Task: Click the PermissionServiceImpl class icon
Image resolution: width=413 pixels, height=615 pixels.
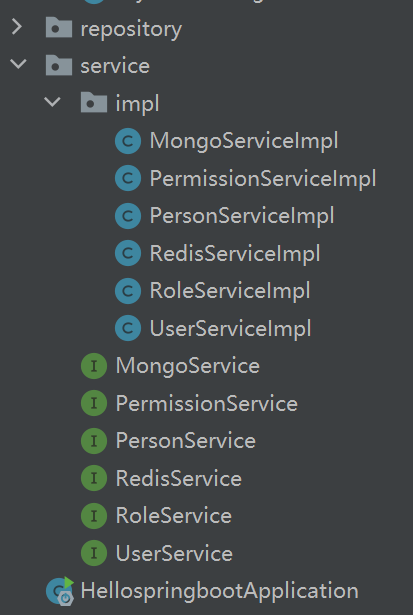Action: click(x=128, y=178)
